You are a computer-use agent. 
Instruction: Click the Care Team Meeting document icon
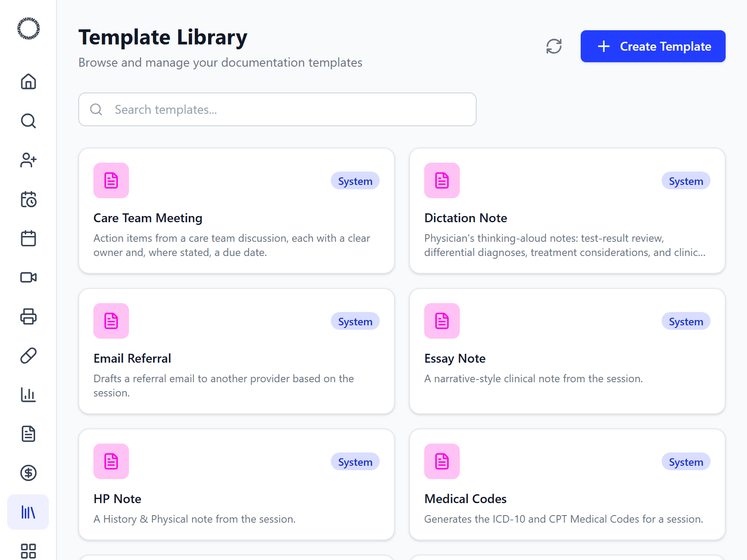(x=111, y=180)
